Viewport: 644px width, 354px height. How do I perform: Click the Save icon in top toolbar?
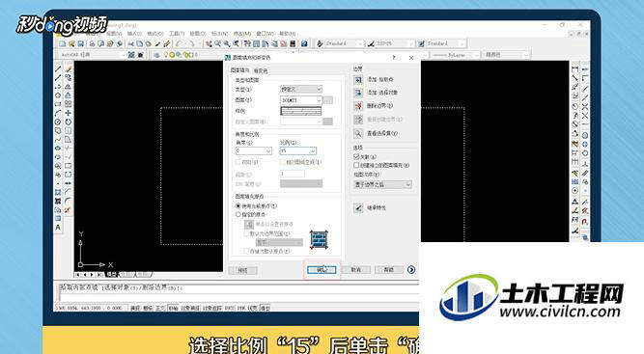coord(81,43)
